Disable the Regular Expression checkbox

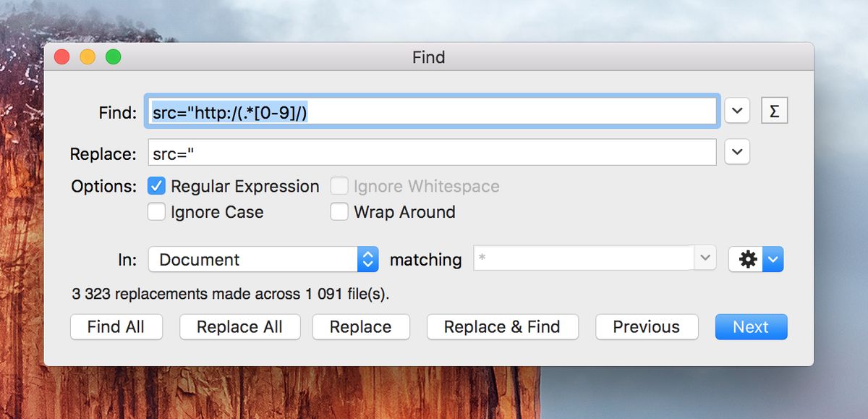point(156,186)
